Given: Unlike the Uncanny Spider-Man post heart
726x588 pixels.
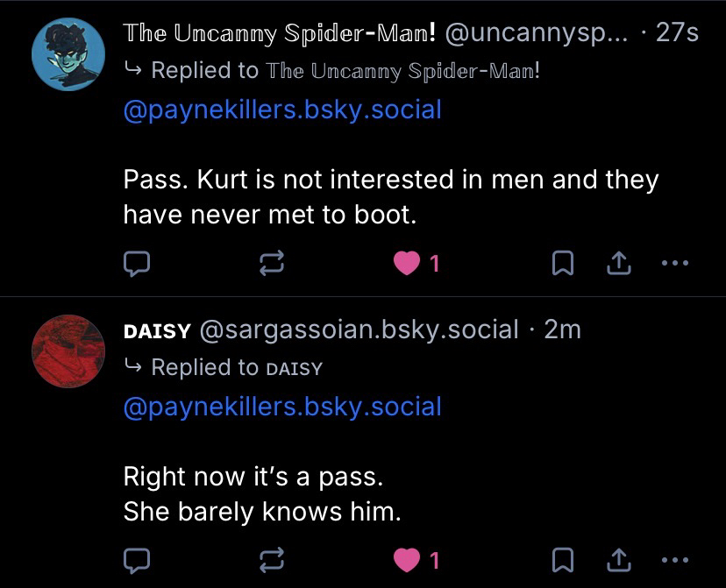Looking at the screenshot, I should coord(407,262).
